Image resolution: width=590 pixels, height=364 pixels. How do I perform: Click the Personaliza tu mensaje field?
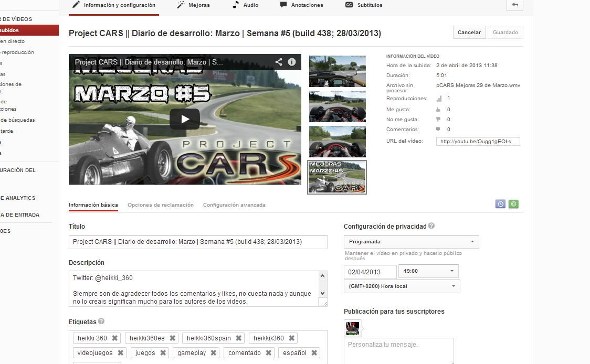pos(399,351)
